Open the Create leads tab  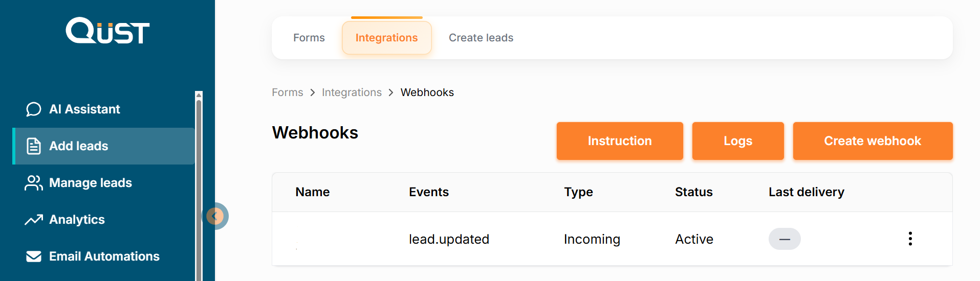[481, 38]
